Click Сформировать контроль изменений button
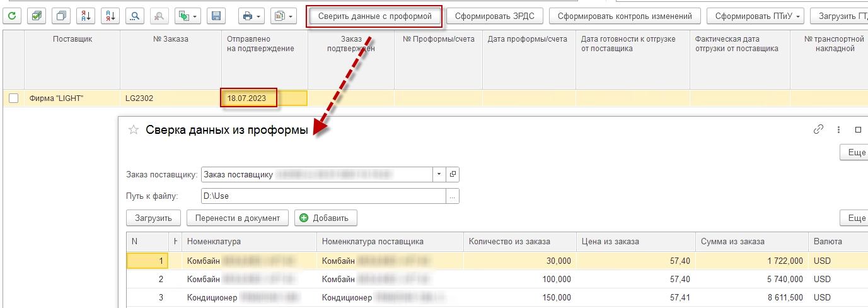The width and height of the screenshot is (868, 308). [x=625, y=15]
